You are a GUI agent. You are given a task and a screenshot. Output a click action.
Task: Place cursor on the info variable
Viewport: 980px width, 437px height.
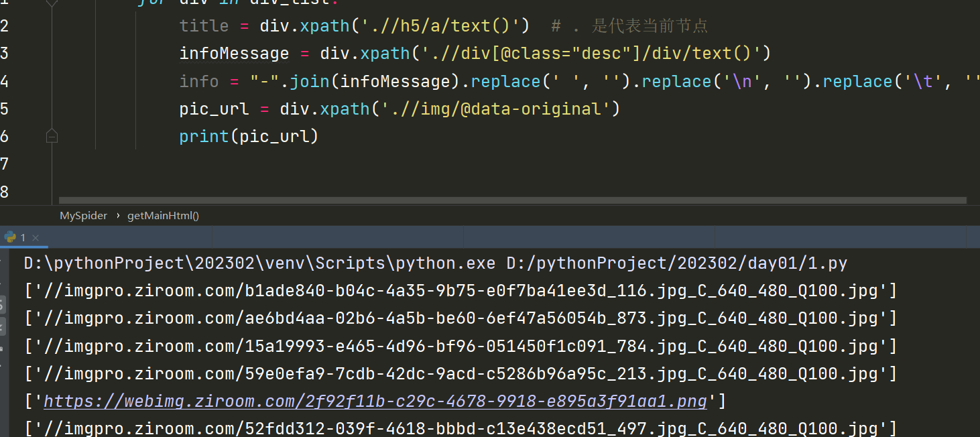pos(199,81)
